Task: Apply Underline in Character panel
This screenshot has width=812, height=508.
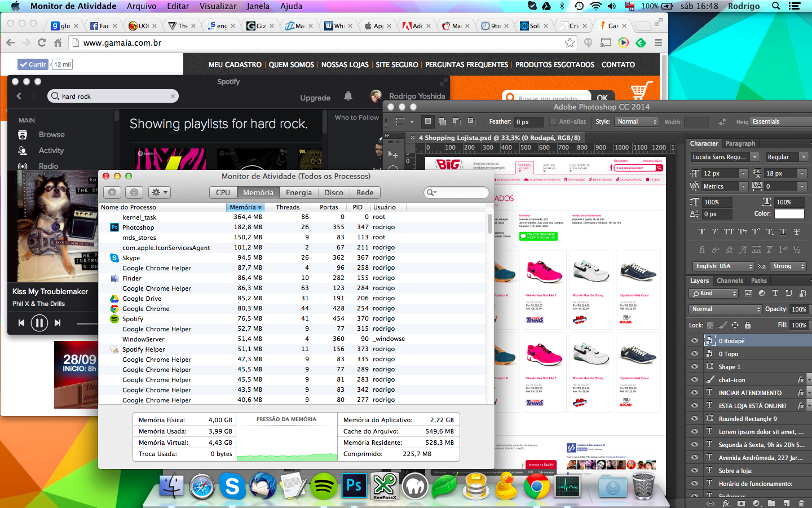Action: pos(783,231)
